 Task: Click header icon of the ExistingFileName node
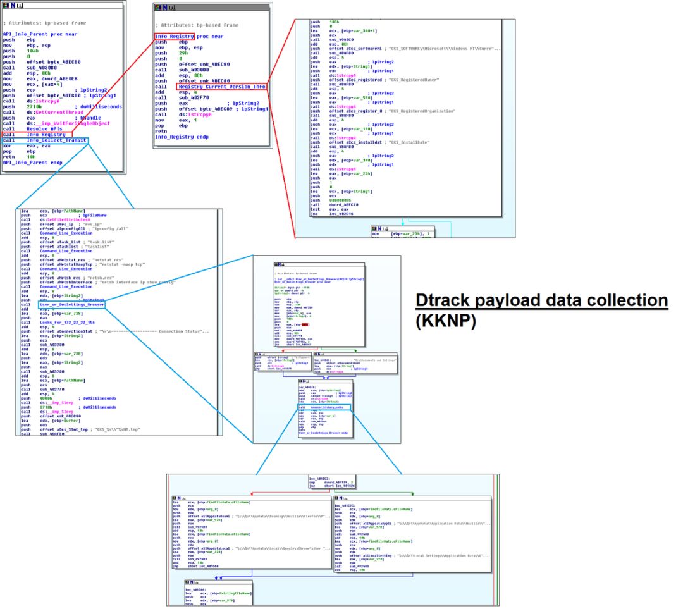[x=191, y=581]
